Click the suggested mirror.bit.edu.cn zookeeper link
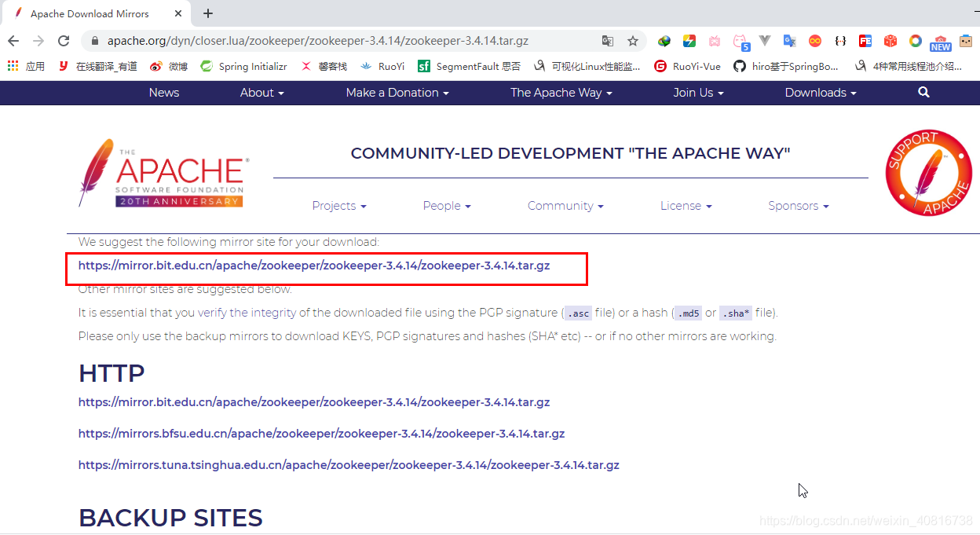Screen dimensions: 980x535 pyautogui.click(x=314, y=266)
